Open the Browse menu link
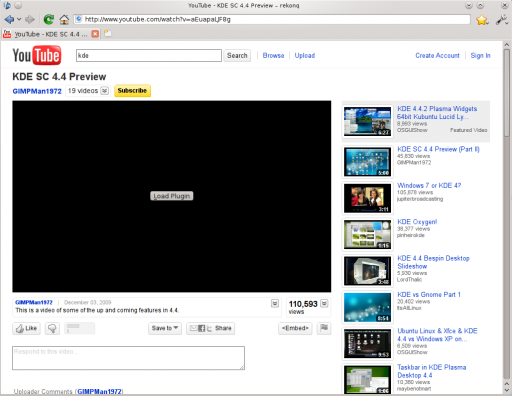Image resolution: width=512 pixels, height=396 pixels. 273,56
